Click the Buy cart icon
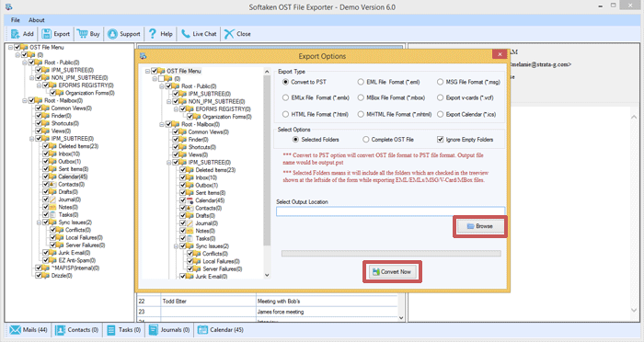644x342 pixels. point(82,34)
